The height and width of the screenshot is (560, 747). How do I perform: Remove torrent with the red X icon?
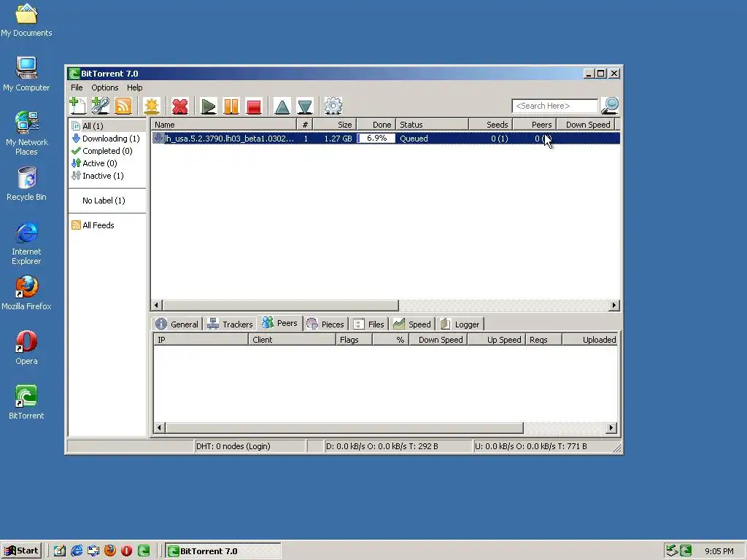coord(179,106)
